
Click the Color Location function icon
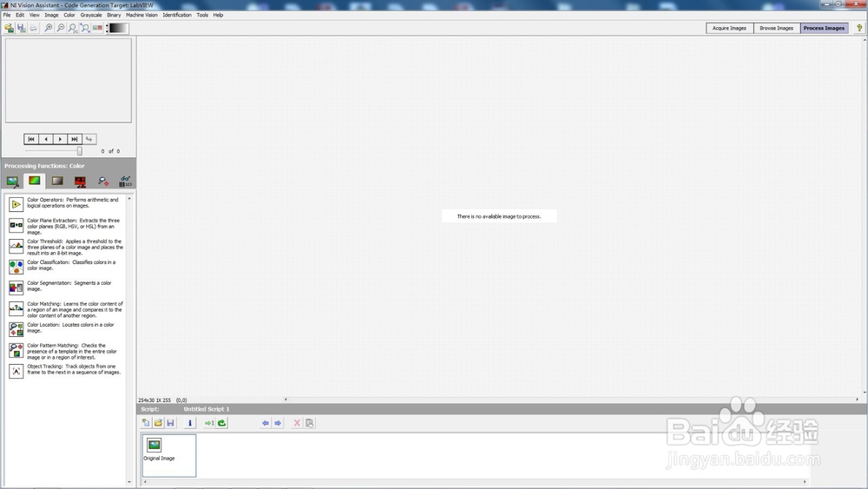pyautogui.click(x=16, y=329)
